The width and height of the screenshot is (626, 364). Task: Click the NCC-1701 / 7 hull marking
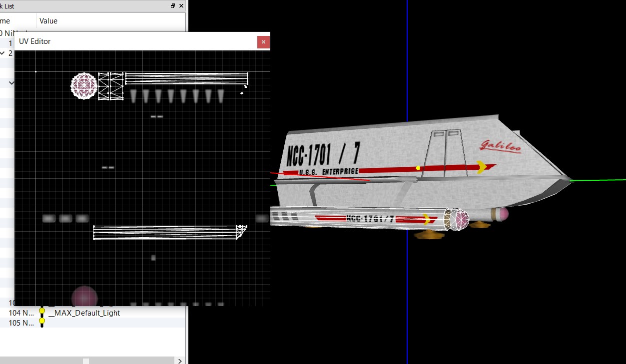[323, 154]
